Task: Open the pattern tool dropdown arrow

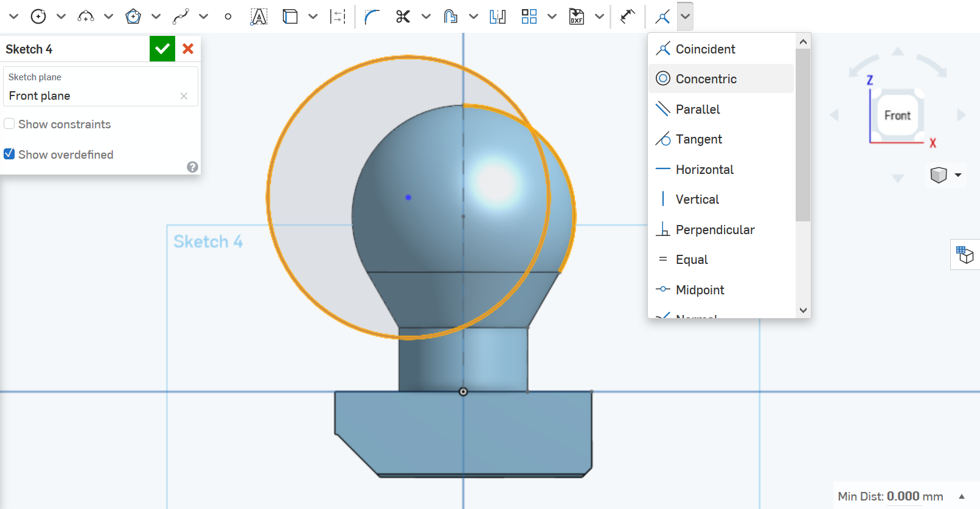Action: [x=552, y=16]
